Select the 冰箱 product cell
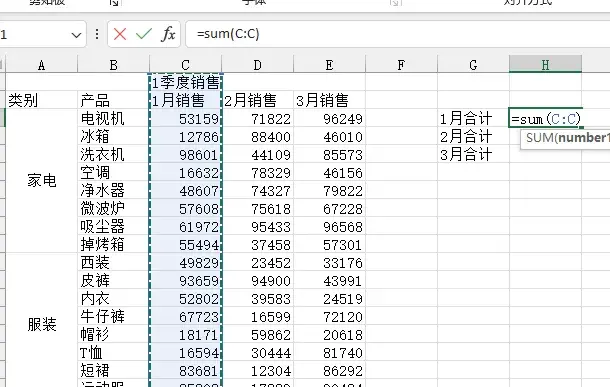This screenshot has height=387, width=610. point(113,136)
